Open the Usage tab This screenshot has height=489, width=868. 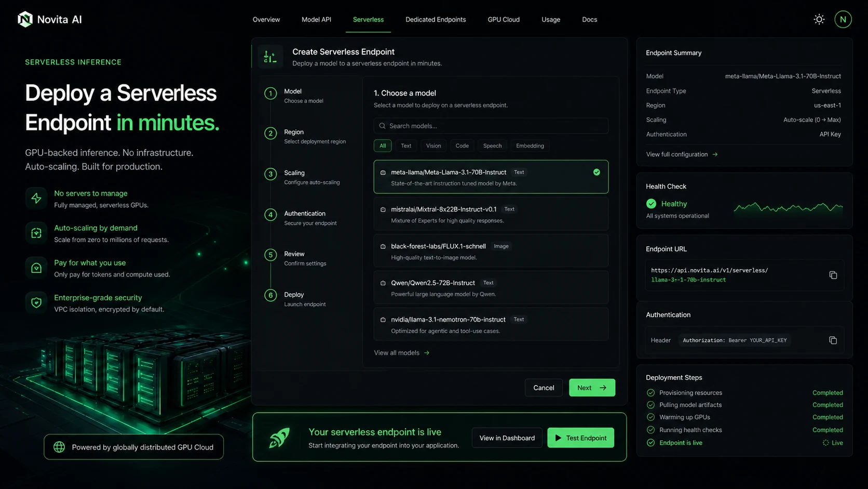click(x=551, y=20)
